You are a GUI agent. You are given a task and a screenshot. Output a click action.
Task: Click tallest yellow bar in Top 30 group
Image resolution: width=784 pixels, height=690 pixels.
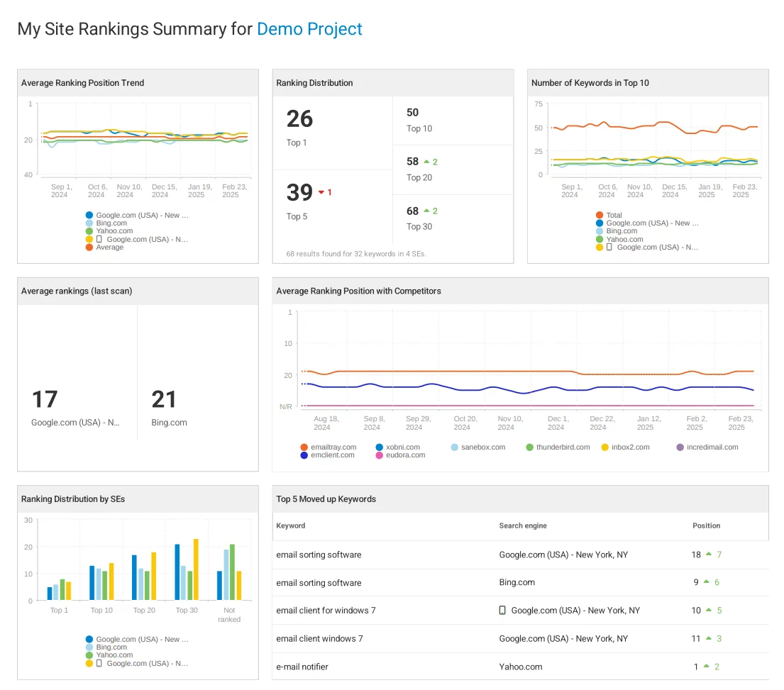tap(196, 569)
